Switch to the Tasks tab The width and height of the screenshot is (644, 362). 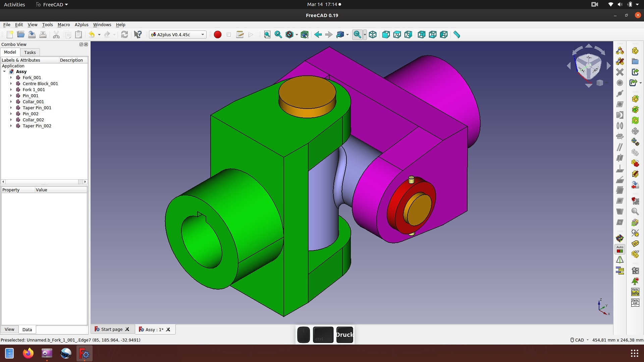pyautogui.click(x=30, y=52)
